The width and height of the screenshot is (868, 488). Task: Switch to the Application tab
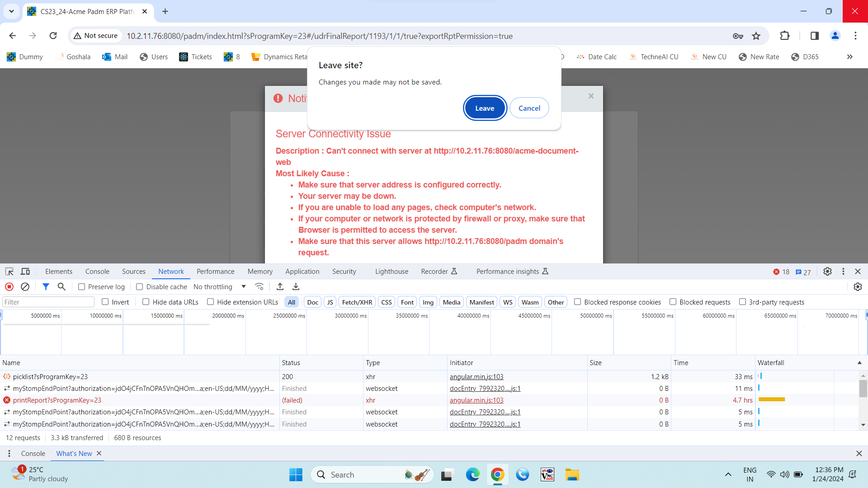[302, 272]
